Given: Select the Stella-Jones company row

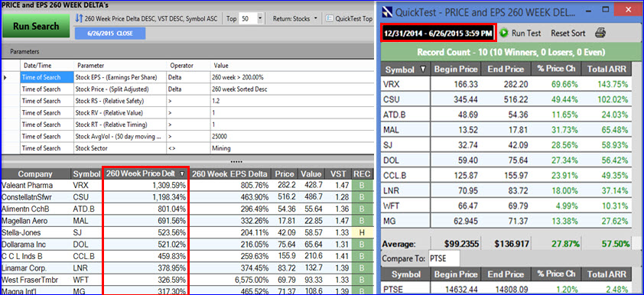Looking at the screenshot, I should pyautogui.click(x=187, y=232).
